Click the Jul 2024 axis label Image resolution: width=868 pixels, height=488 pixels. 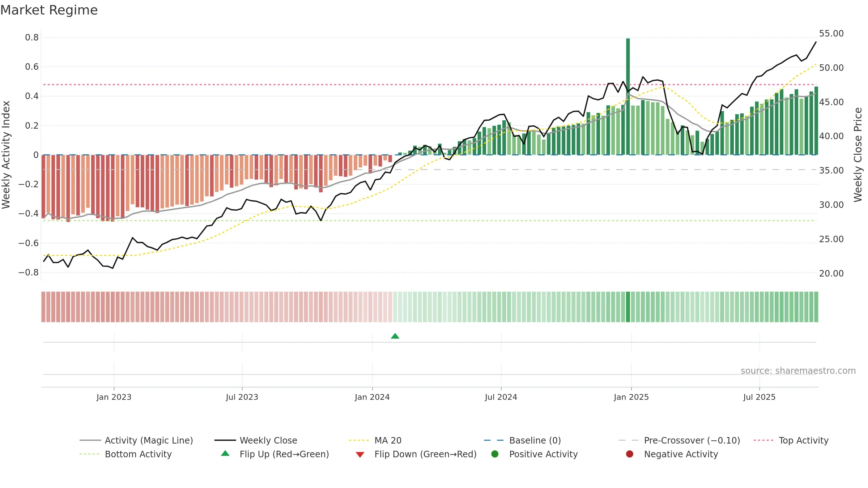(501, 397)
